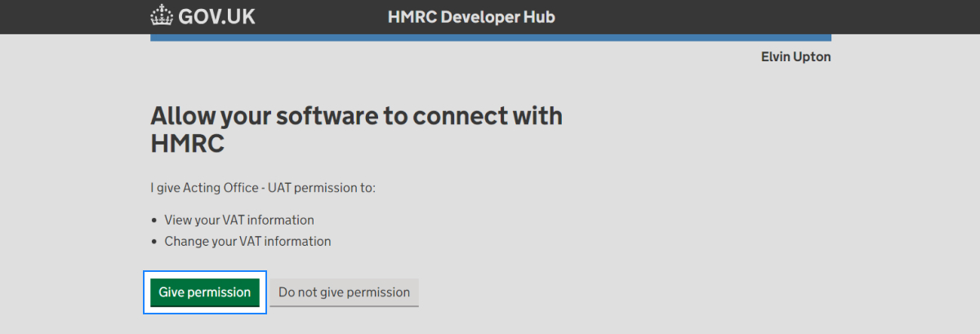
Task: Click the bullet before 'View your VAT information'
Action: [x=154, y=220]
